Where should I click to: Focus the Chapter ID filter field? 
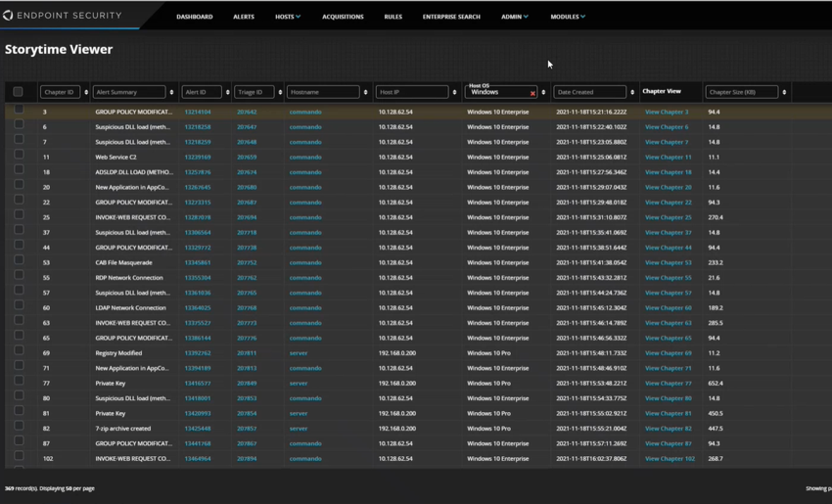click(60, 92)
